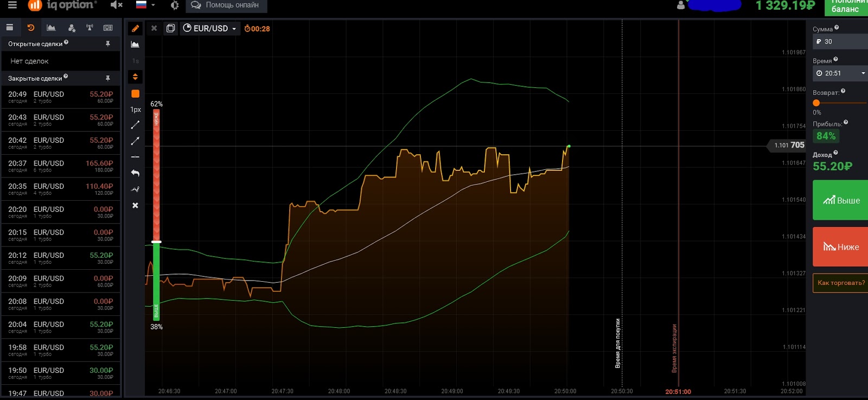Toggle the orange up-down arrows tool
868x400 pixels.
pyautogui.click(x=135, y=77)
